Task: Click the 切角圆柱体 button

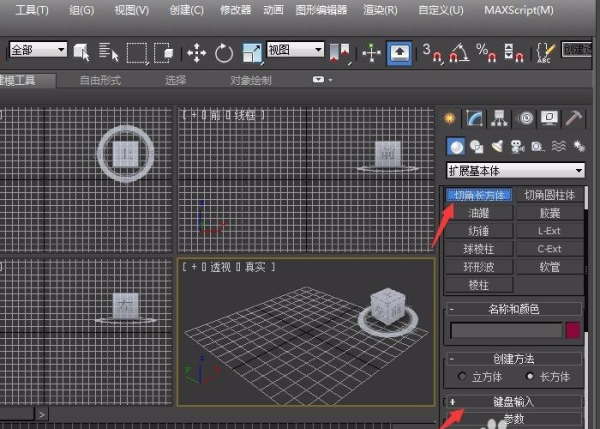Action: (549, 195)
